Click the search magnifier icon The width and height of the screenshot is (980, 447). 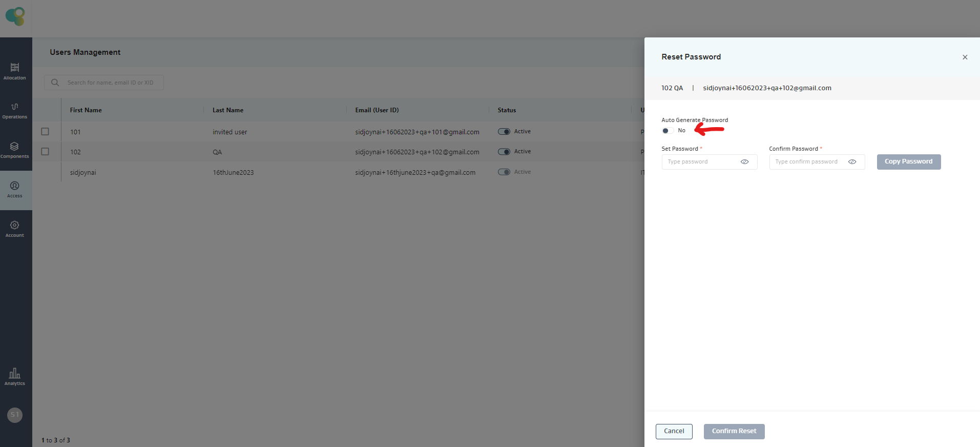point(55,83)
